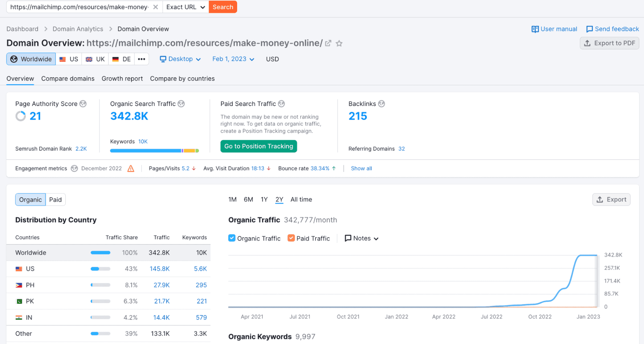The height and width of the screenshot is (344, 644).
Task: Click the orange Search button
Action: (x=223, y=7)
